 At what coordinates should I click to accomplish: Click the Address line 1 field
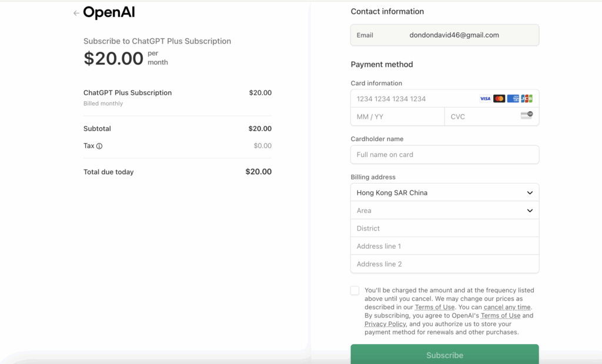tap(444, 246)
